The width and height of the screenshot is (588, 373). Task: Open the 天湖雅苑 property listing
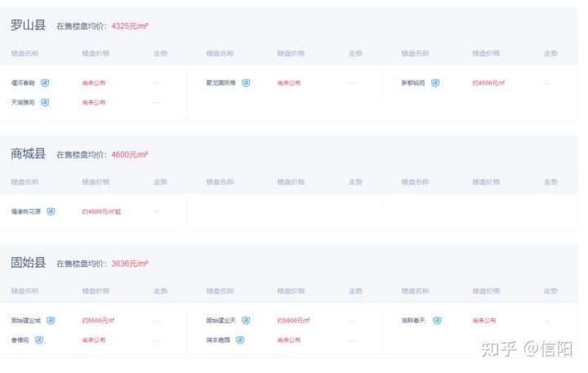pos(23,102)
